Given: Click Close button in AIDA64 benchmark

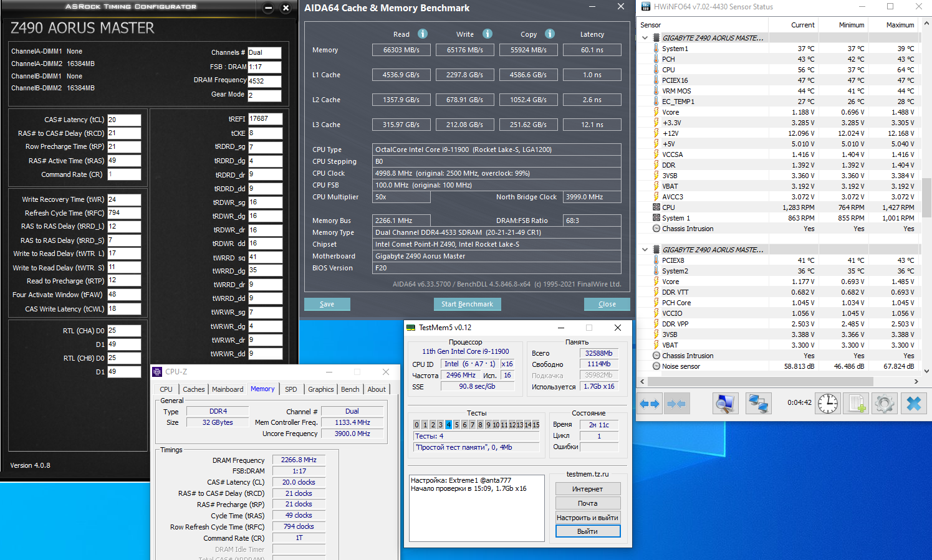Looking at the screenshot, I should (x=607, y=304).
